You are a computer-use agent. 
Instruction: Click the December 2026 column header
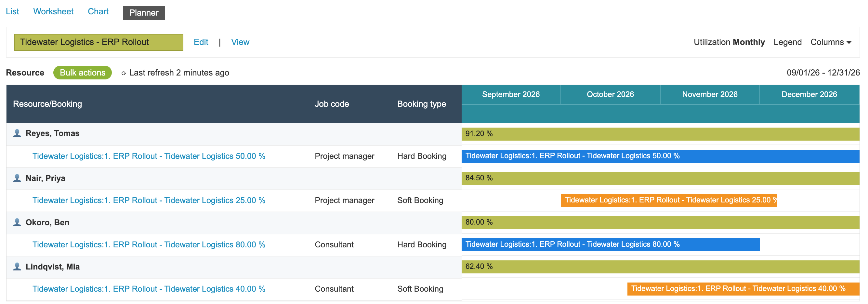point(809,94)
